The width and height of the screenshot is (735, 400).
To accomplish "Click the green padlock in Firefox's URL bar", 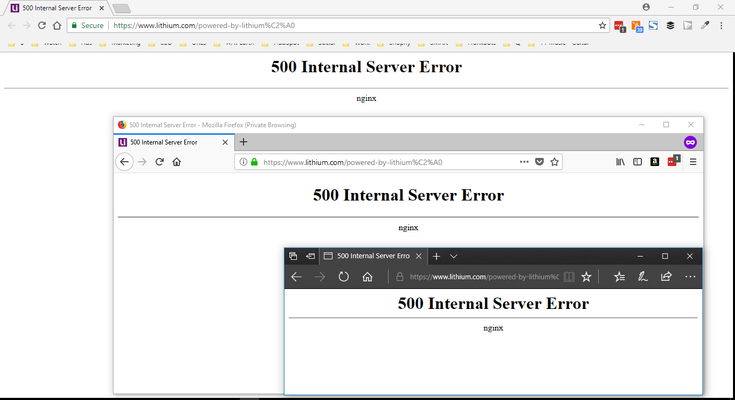I will point(254,162).
